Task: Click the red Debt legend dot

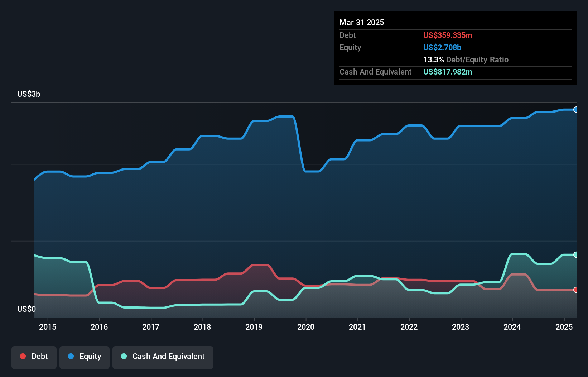Action: [x=22, y=356]
